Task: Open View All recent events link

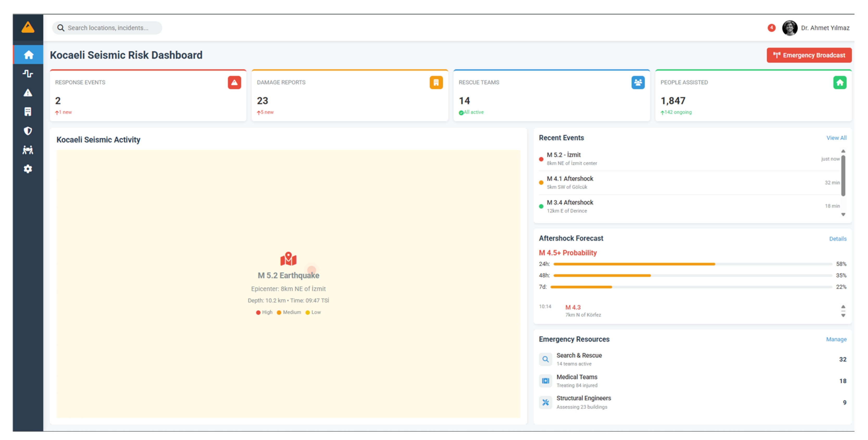Action: coord(836,138)
